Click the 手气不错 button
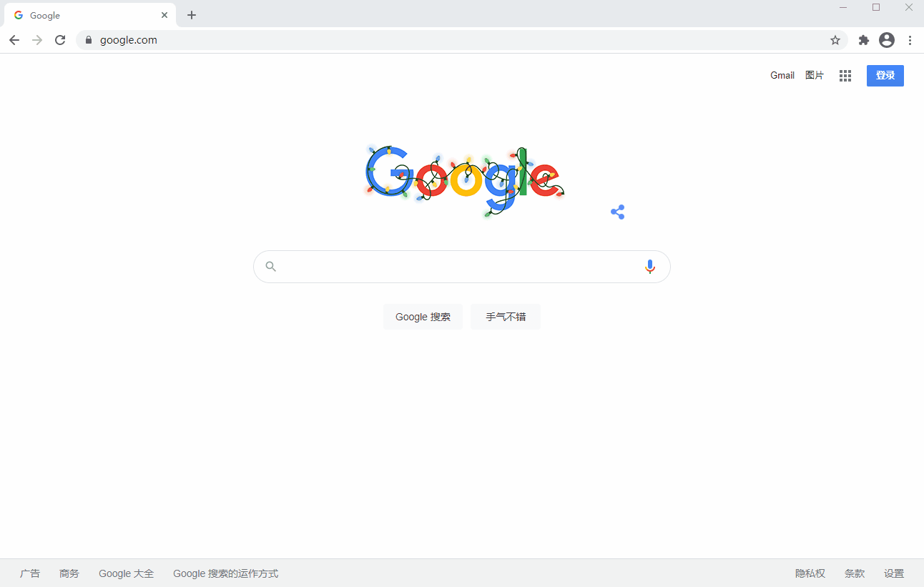The height and width of the screenshot is (587, 924). point(506,317)
